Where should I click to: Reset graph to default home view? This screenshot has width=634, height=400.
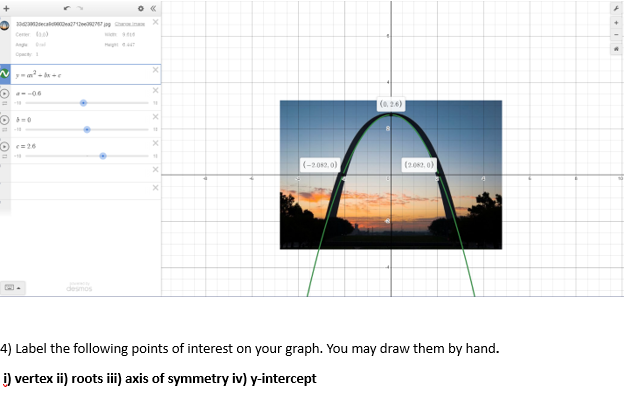(x=616, y=49)
